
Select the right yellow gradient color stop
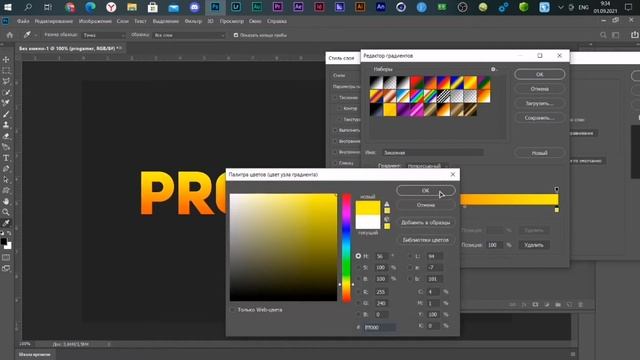[x=557, y=210]
